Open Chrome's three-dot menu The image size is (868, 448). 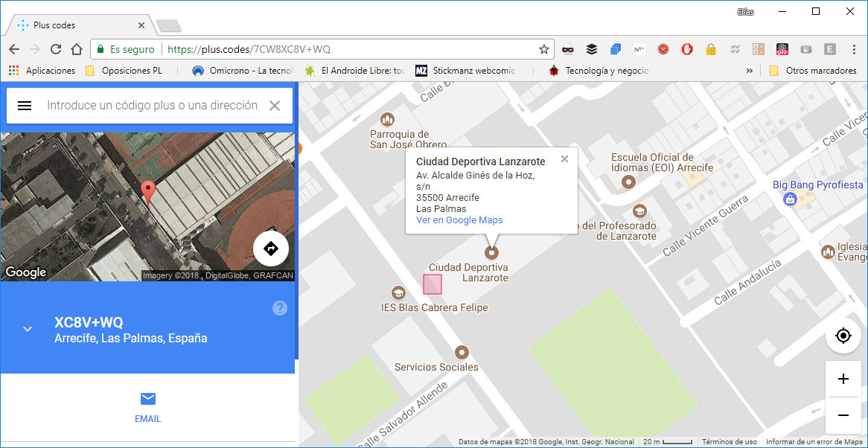click(854, 48)
